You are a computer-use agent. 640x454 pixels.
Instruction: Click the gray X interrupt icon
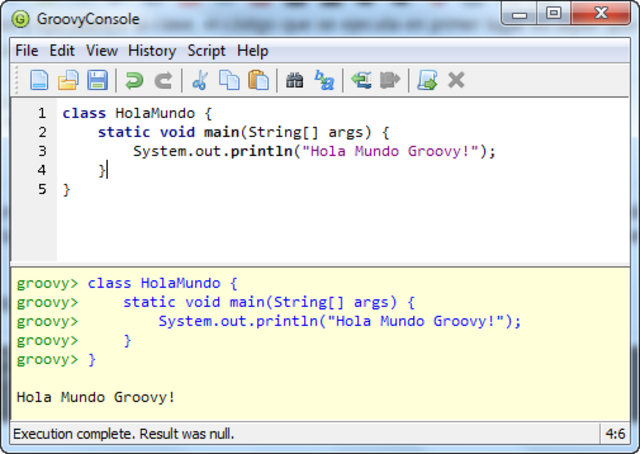click(x=456, y=80)
